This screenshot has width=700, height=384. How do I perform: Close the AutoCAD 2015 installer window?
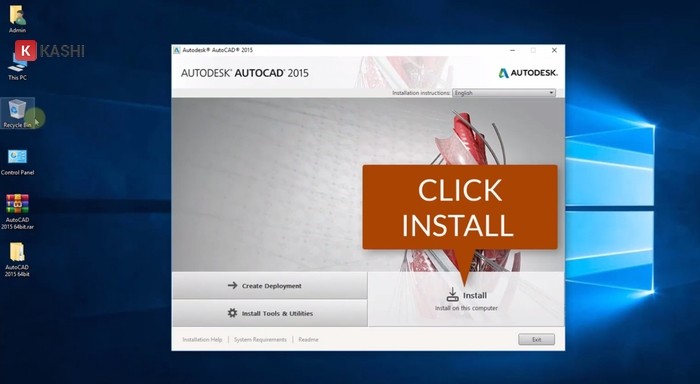point(554,50)
